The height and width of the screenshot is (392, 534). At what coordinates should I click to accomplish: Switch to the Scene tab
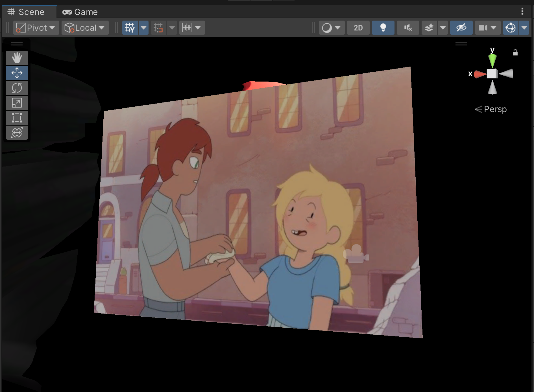point(29,12)
